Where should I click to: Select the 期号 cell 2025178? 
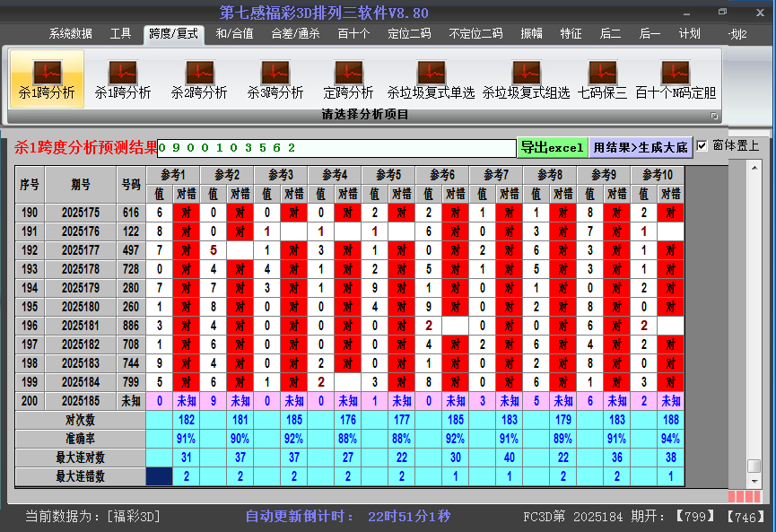(81, 269)
